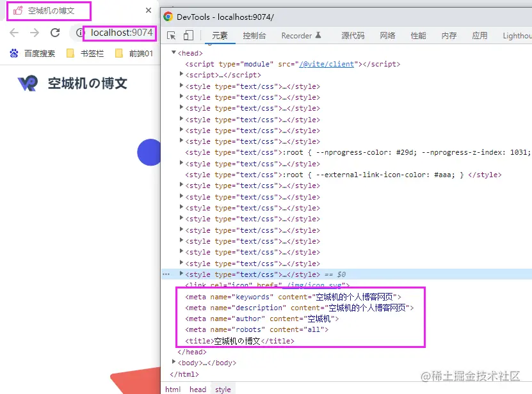Click the three-dots menu beside selected node
Screen dimensions: 532x394
[x=166, y=274]
